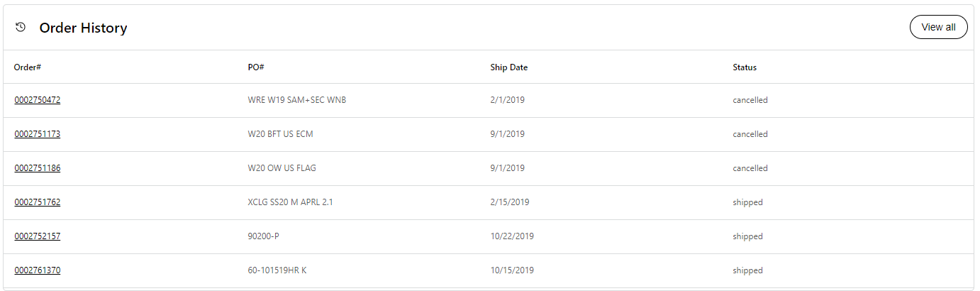
Task: Click PO entry XCLG SS20 M APRL 2.1
Action: click(291, 202)
